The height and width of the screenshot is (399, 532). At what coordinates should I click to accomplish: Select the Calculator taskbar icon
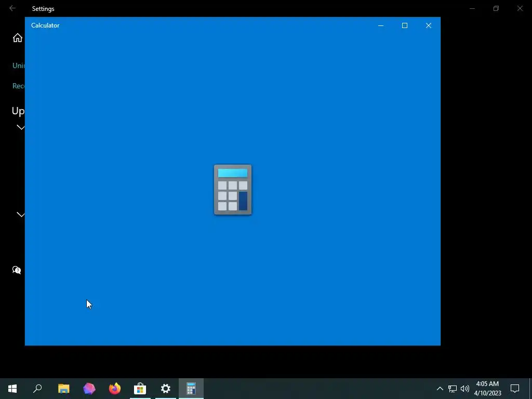tap(191, 389)
